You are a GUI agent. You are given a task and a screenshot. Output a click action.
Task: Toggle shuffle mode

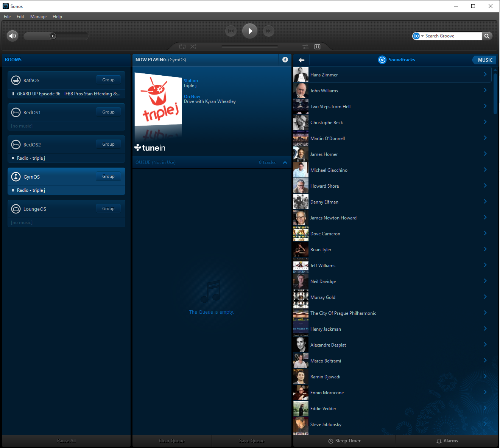193,47
